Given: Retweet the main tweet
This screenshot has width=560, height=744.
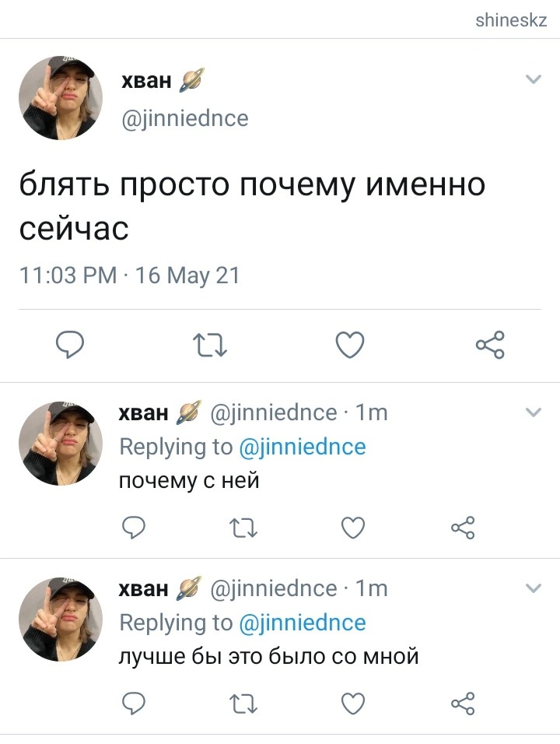Looking at the screenshot, I should click(210, 345).
